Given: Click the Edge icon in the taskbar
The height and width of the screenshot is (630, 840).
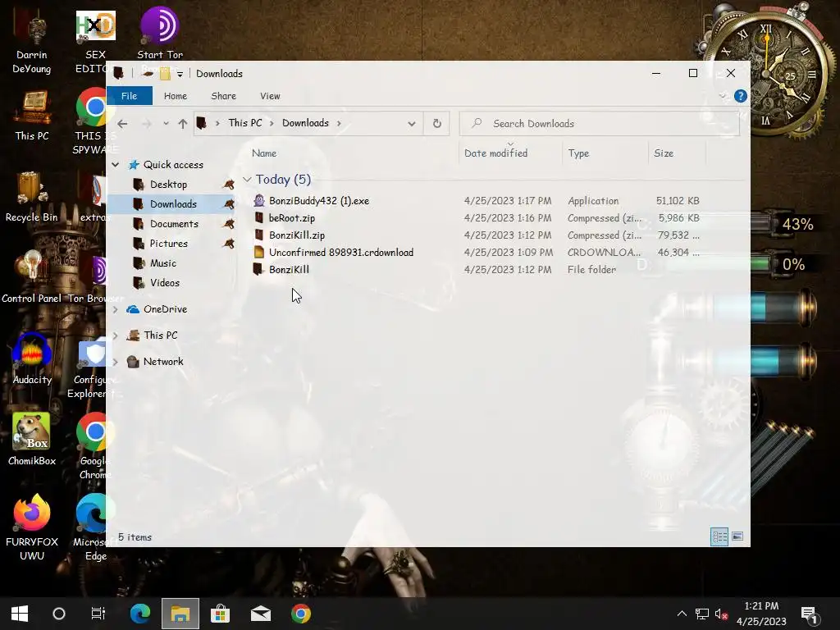Looking at the screenshot, I should coord(140,614).
